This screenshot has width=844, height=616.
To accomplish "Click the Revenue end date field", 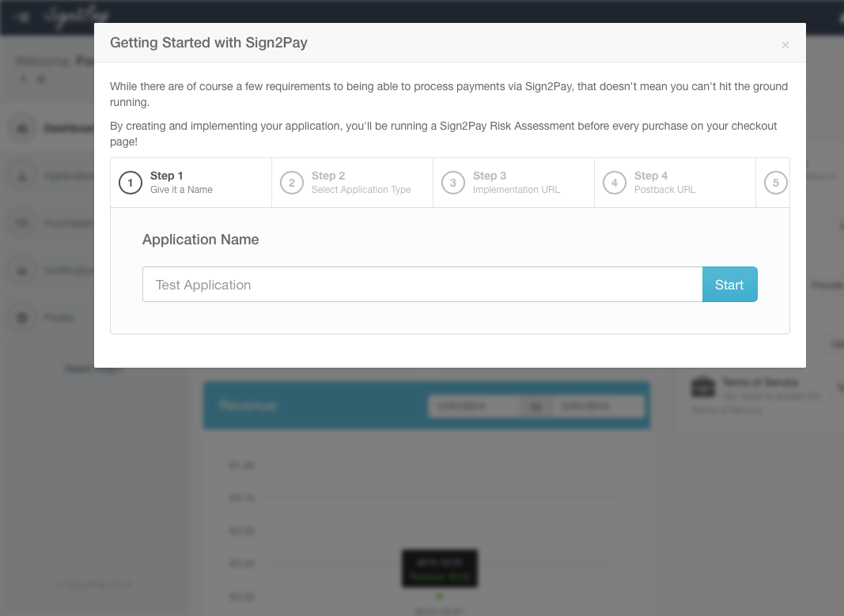I will click(598, 406).
